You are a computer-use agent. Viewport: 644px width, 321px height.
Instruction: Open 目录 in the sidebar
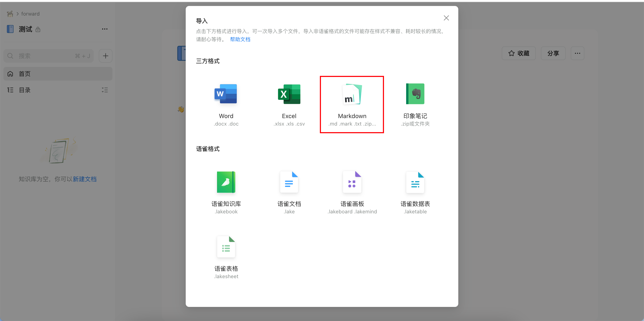point(25,90)
